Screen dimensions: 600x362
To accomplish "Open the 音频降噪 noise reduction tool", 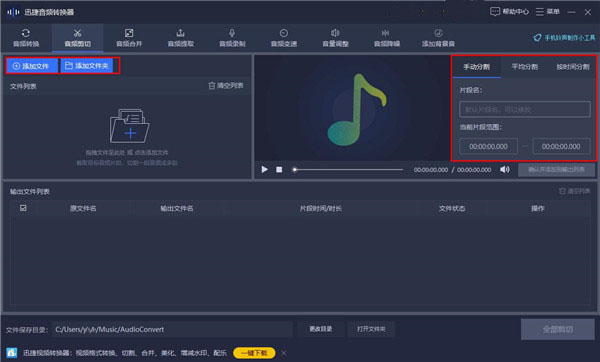I will click(386, 38).
